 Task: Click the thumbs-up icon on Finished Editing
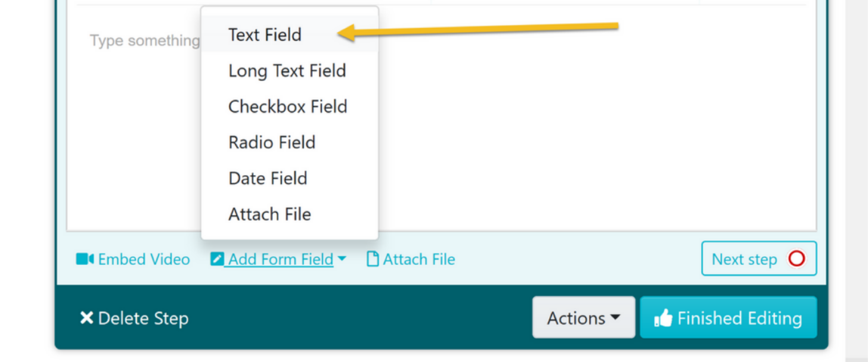click(x=663, y=318)
